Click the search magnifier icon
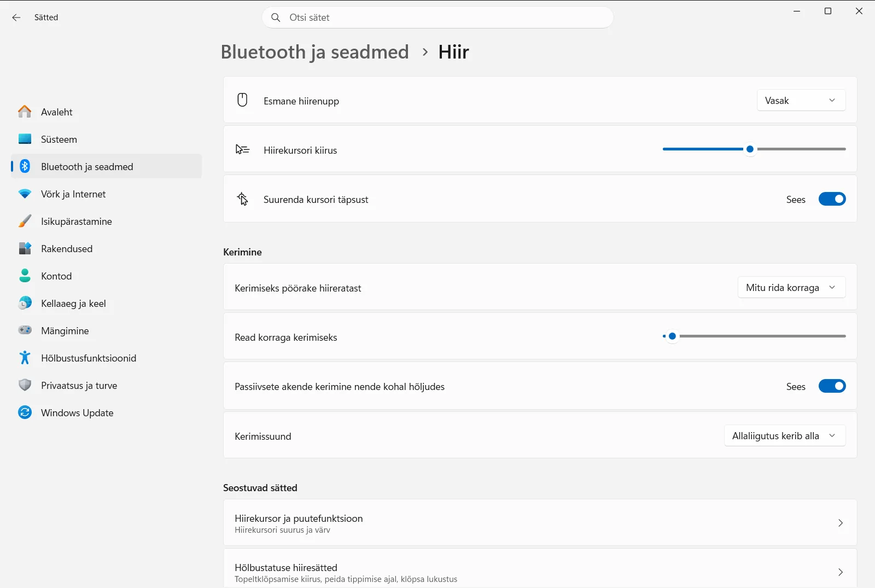This screenshot has width=875, height=588. (276, 18)
